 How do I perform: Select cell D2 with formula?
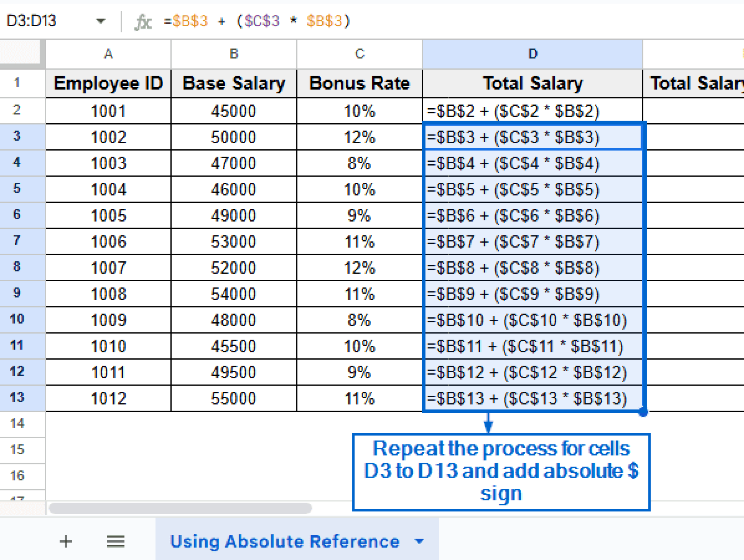click(532, 111)
